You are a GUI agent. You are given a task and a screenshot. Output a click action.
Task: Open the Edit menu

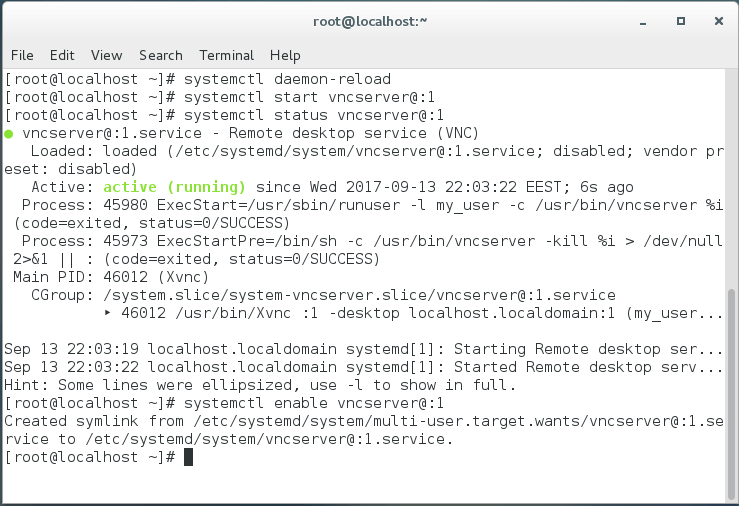tap(62, 55)
